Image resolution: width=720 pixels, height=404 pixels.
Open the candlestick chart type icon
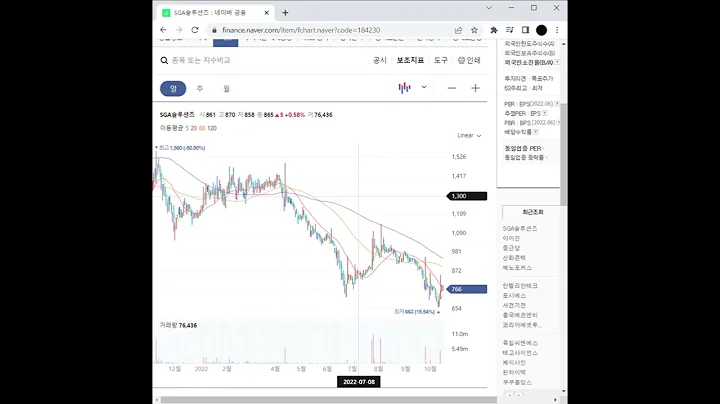(404, 88)
